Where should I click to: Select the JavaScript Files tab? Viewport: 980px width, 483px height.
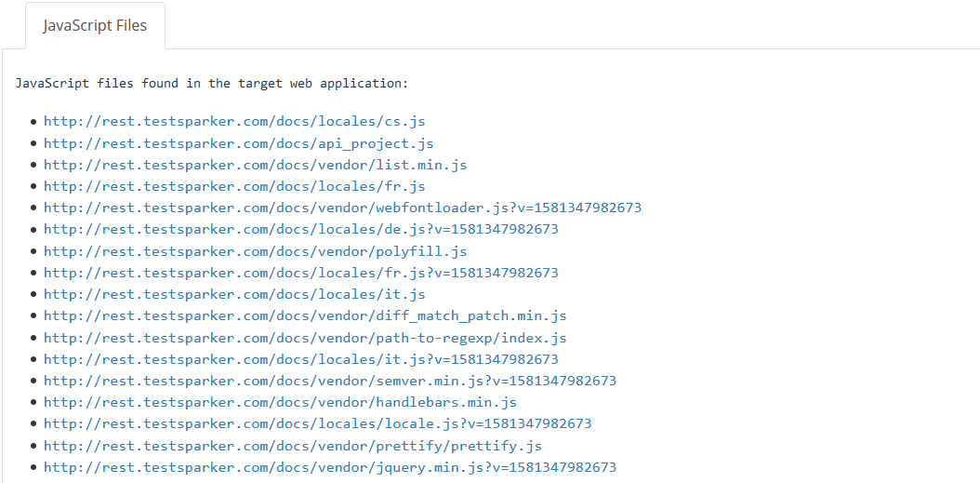[x=95, y=26]
